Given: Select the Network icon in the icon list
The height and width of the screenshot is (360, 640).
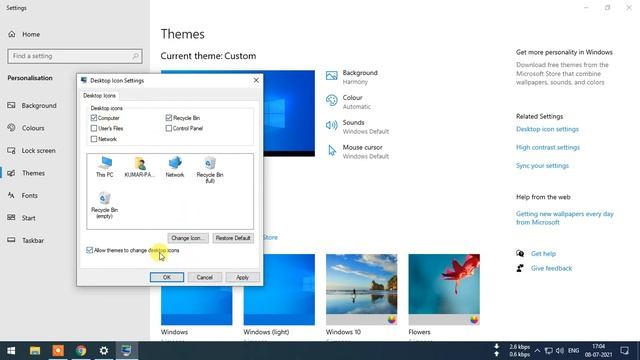Looking at the screenshot, I should (x=175, y=167).
